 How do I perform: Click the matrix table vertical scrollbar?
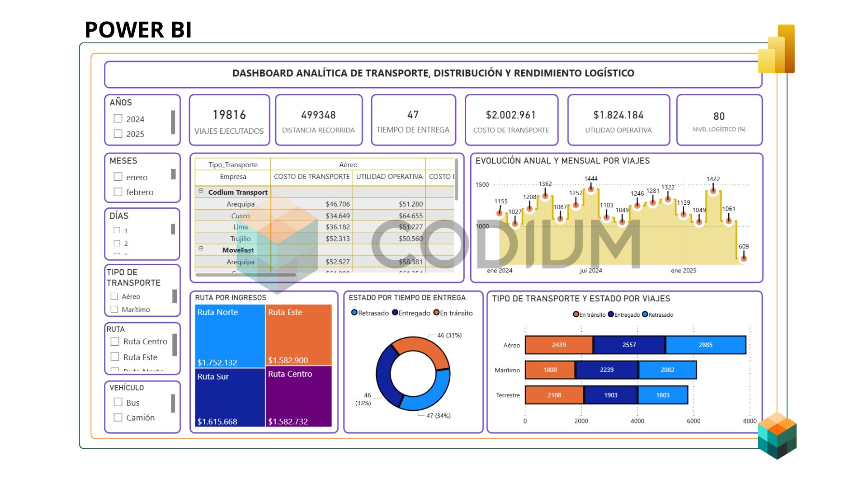(x=456, y=179)
